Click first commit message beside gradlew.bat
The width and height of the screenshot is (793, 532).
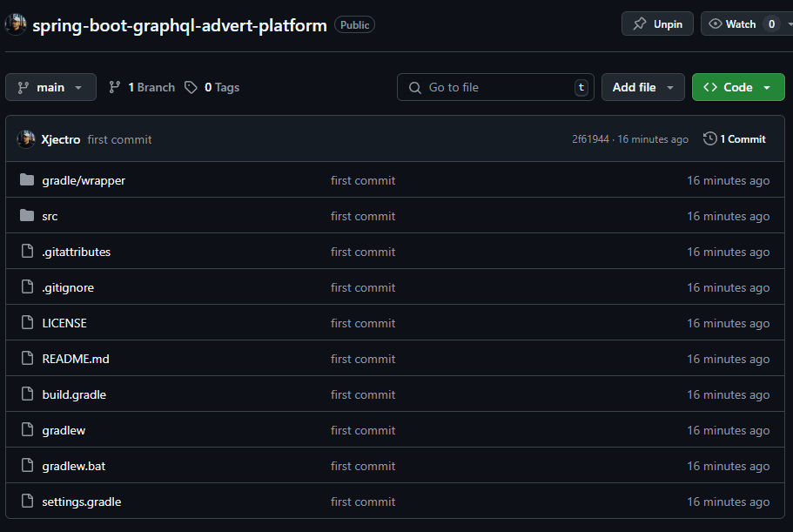363,466
